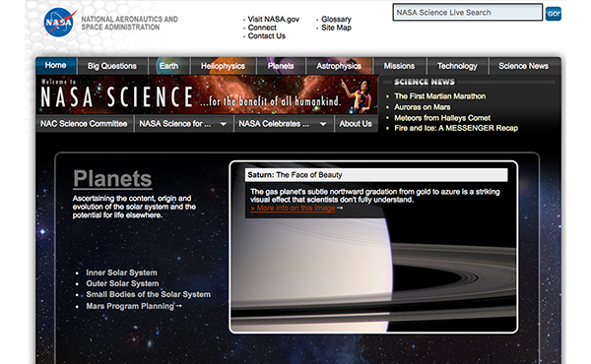Viewport: 591px width, 364px height.
Task: Select the Science News tab
Action: click(x=524, y=66)
